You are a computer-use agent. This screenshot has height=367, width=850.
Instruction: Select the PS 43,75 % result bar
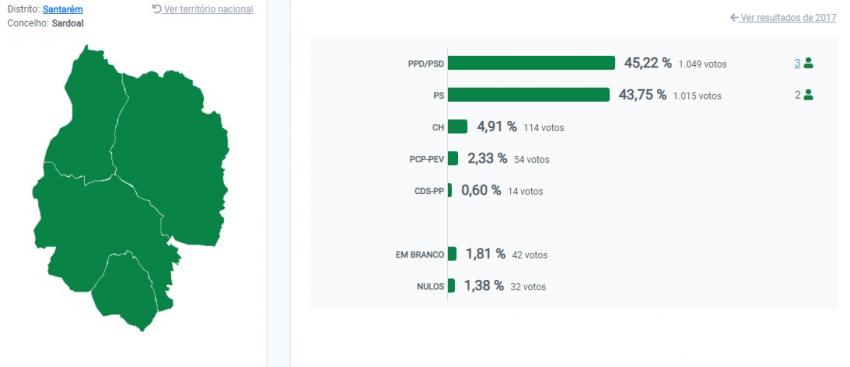529,95
